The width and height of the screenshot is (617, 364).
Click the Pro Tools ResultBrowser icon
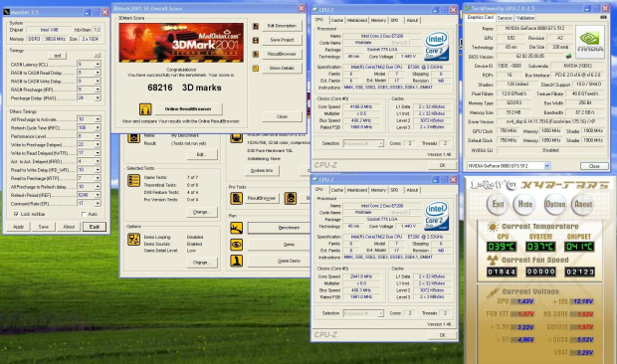click(x=237, y=198)
